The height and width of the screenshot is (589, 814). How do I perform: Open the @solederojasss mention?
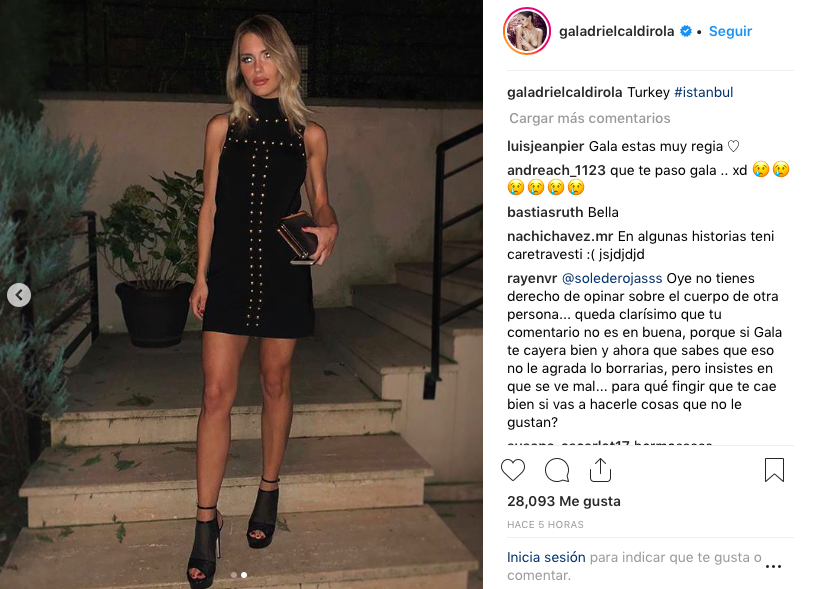612,278
